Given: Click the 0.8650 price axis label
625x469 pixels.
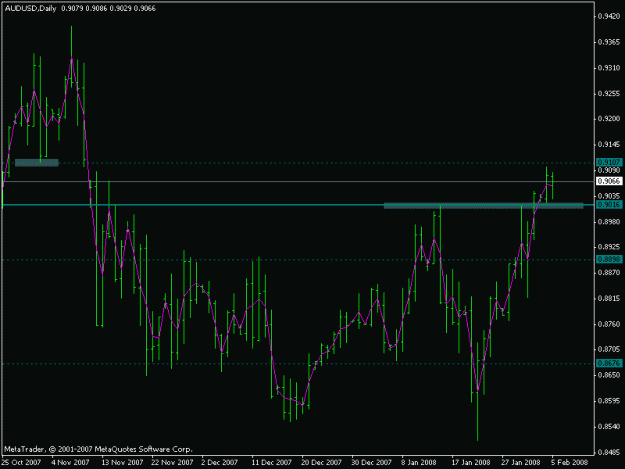Looking at the screenshot, I should pos(609,375).
